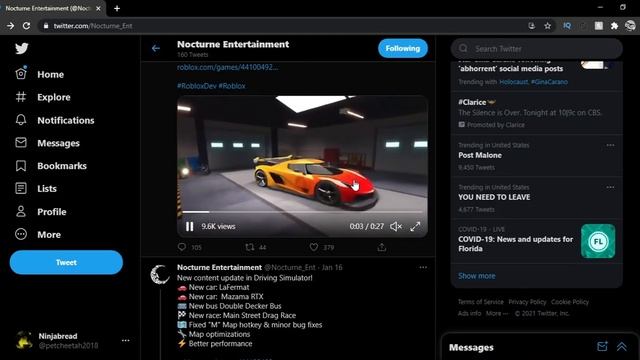Image resolution: width=640 pixels, height=360 pixels.
Task: Open Privacy Policy link
Action: (527, 302)
